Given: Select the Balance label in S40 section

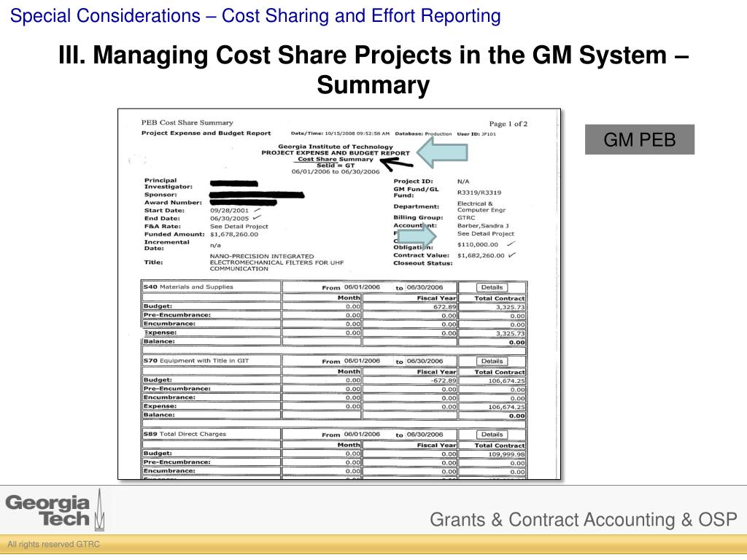Looking at the screenshot, I should [159, 341].
